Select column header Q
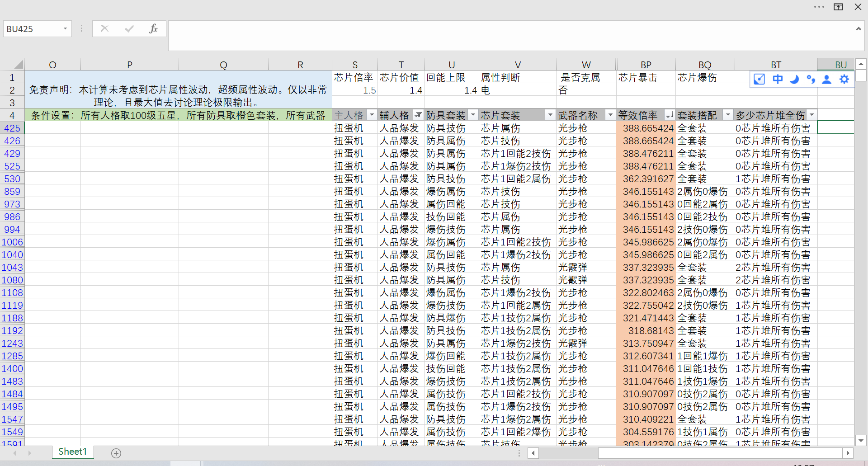This screenshot has width=868, height=466. point(223,65)
